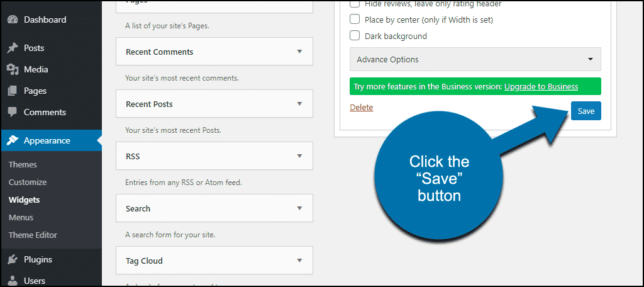This screenshot has height=287, width=644.
Task: Click the Media icon in sidebar
Action: tap(13, 69)
